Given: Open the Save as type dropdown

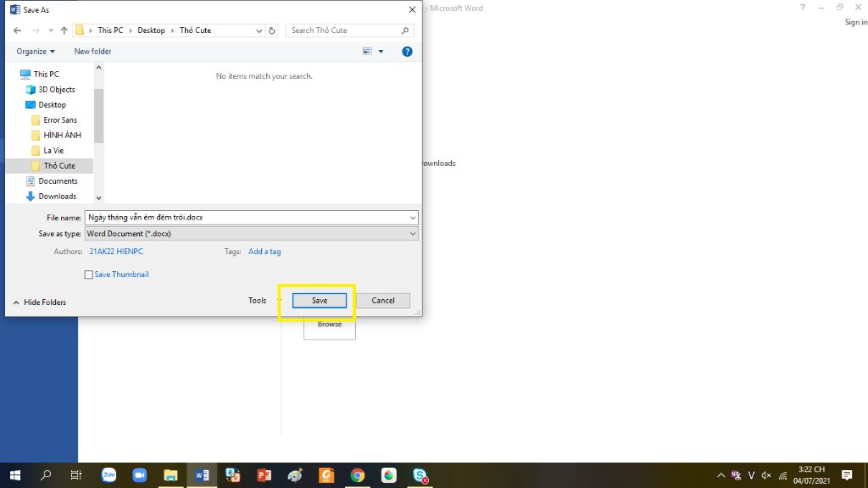Looking at the screenshot, I should point(251,234).
